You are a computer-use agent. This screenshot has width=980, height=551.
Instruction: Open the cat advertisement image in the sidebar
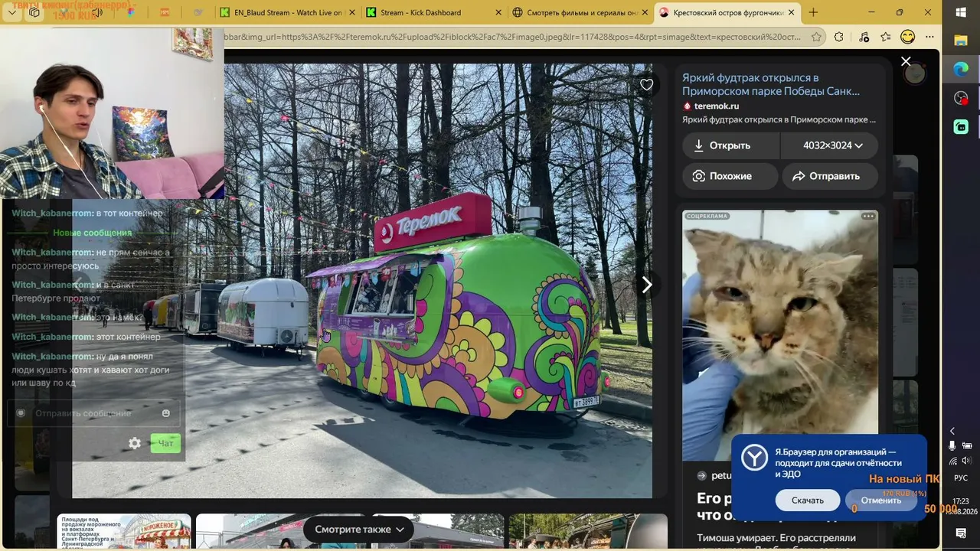coord(780,335)
